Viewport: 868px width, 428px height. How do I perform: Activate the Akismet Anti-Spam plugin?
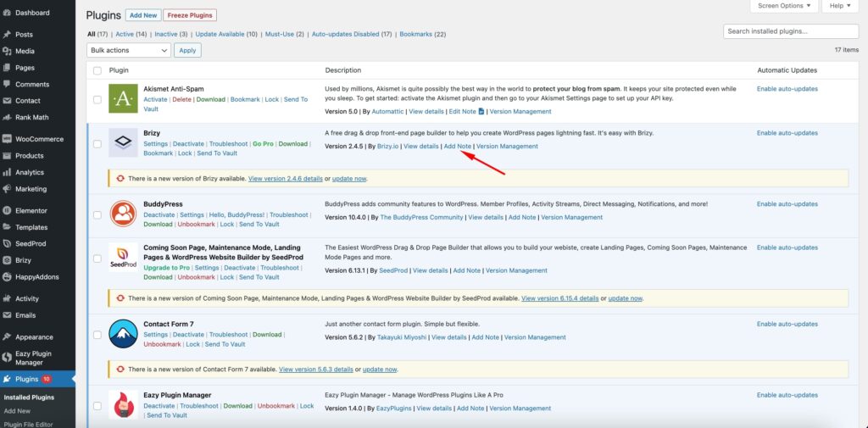[x=155, y=100]
